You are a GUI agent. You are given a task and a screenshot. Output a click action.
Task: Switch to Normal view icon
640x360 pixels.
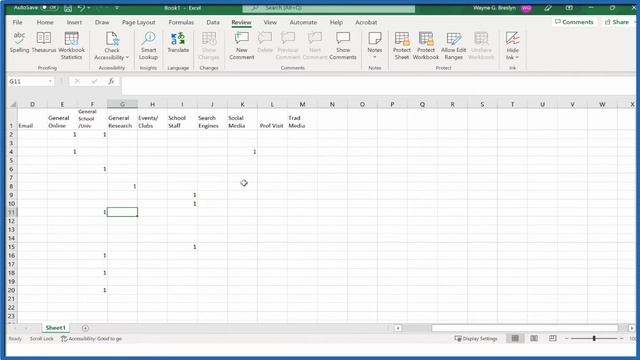(x=515, y=338)
